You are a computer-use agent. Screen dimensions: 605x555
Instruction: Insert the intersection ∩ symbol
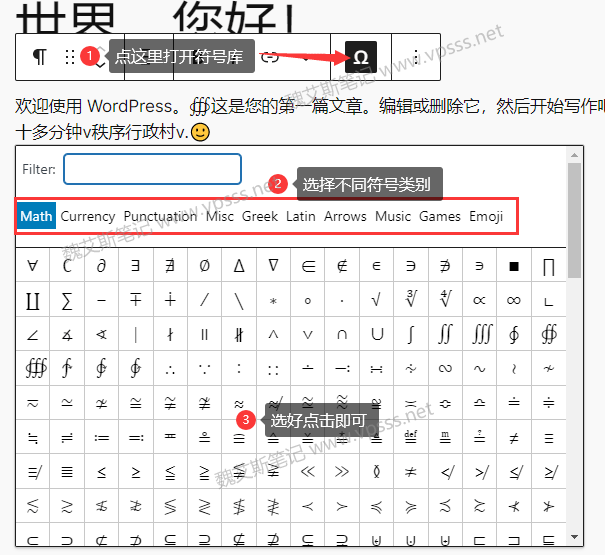(342, 334)
